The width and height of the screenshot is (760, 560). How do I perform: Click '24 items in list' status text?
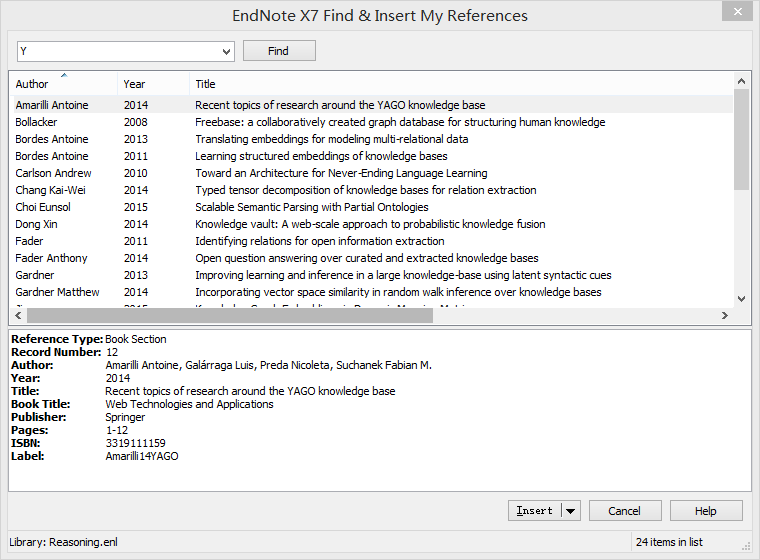point(669,542)
